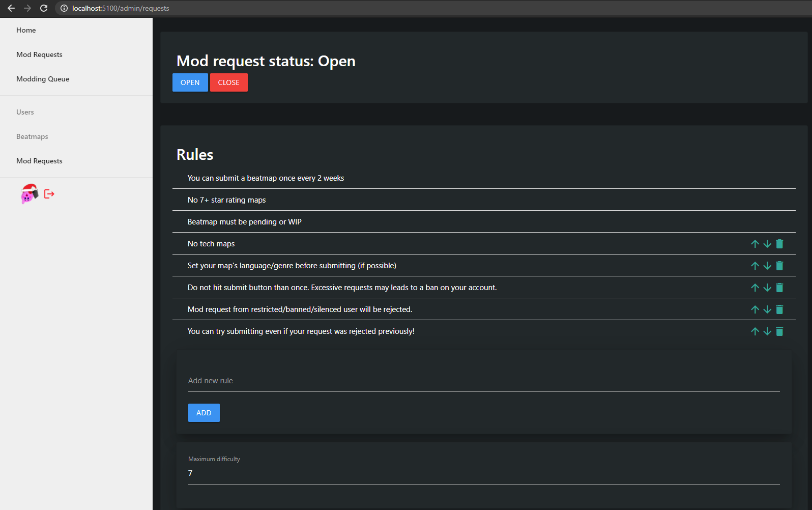
Task: Go back in browser history
Action: click(11, 8)
